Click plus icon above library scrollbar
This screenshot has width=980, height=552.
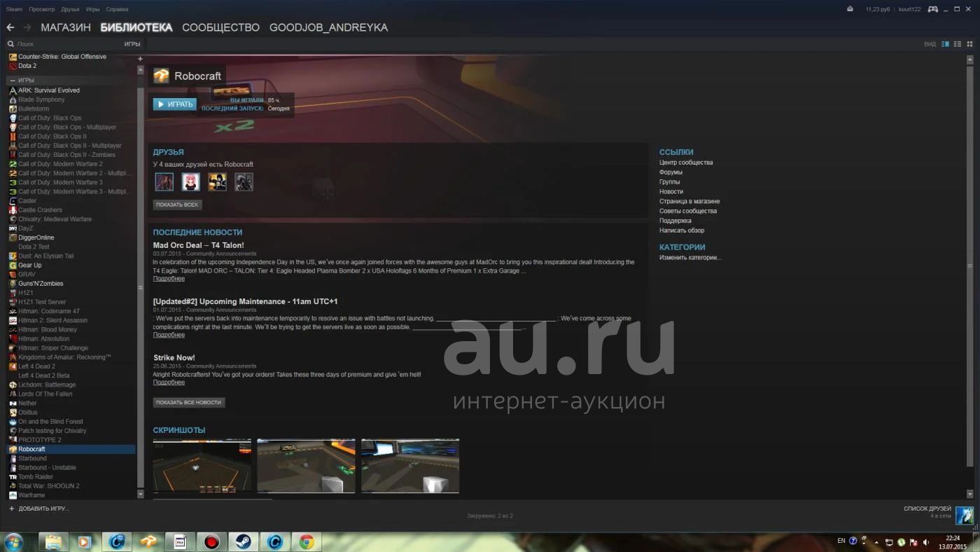point(140,59)
